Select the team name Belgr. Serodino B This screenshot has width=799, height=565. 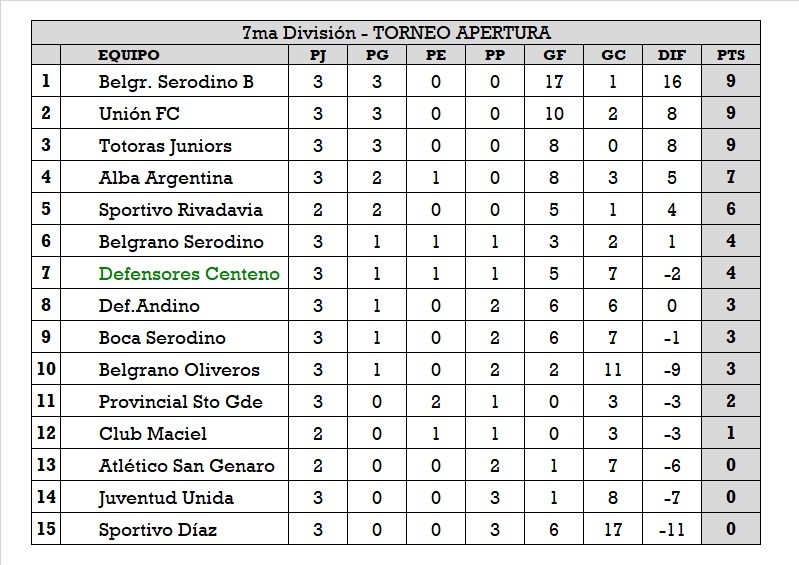176,82
